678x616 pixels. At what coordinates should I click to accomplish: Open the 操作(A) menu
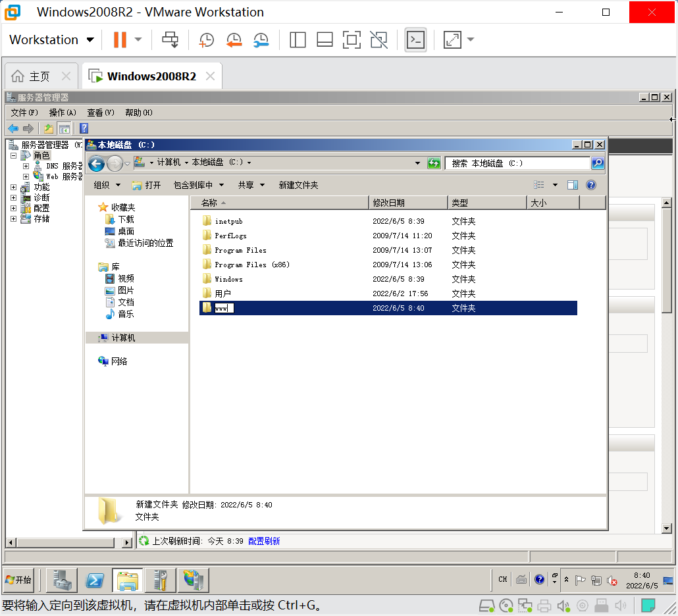coord(63,113)
